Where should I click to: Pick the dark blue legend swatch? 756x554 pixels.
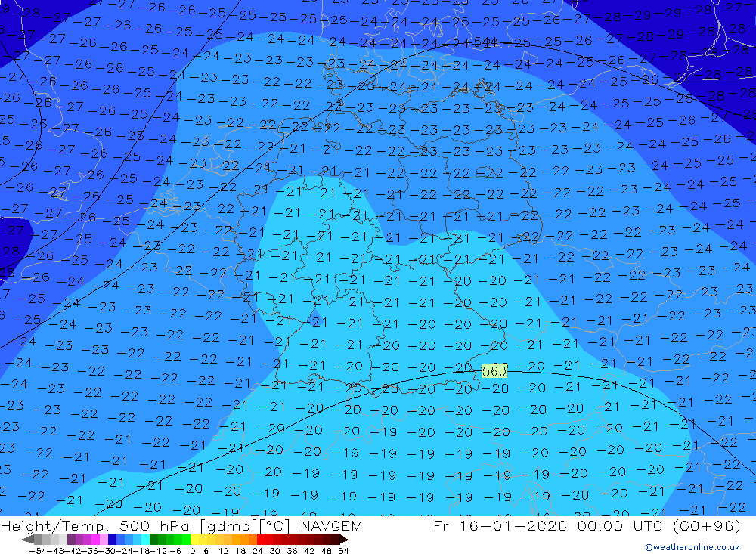pyautogui.click(x=112, y=540)
